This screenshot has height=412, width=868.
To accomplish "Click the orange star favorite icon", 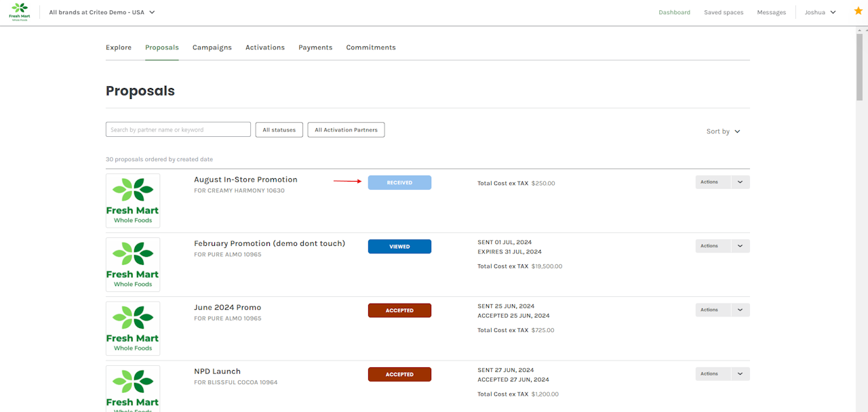I will 859,11.
